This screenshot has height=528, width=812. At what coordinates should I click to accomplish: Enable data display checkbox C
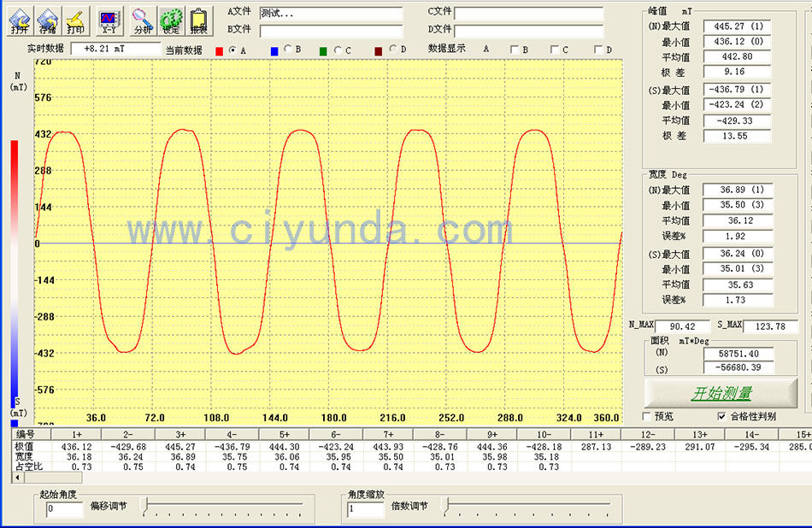point(555,50)
